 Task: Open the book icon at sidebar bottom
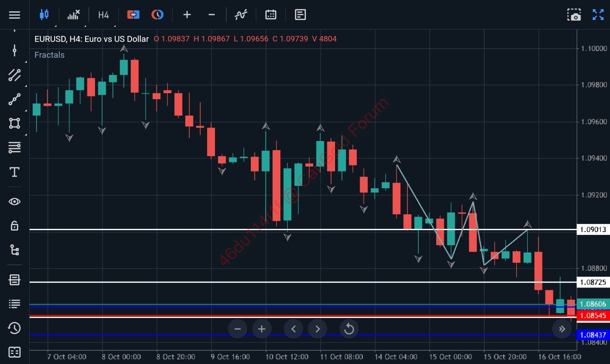15,352
